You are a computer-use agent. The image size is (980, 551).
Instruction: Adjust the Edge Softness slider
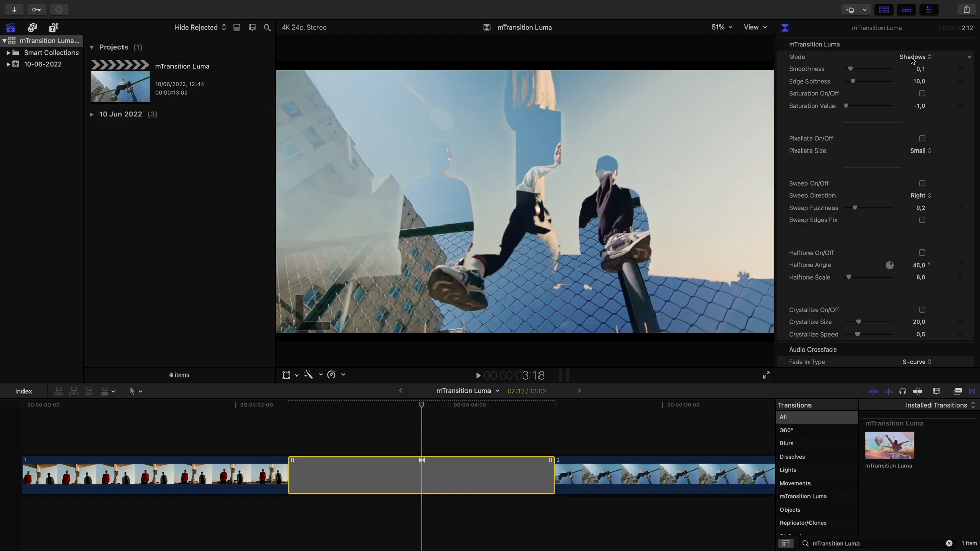point(853,82)
